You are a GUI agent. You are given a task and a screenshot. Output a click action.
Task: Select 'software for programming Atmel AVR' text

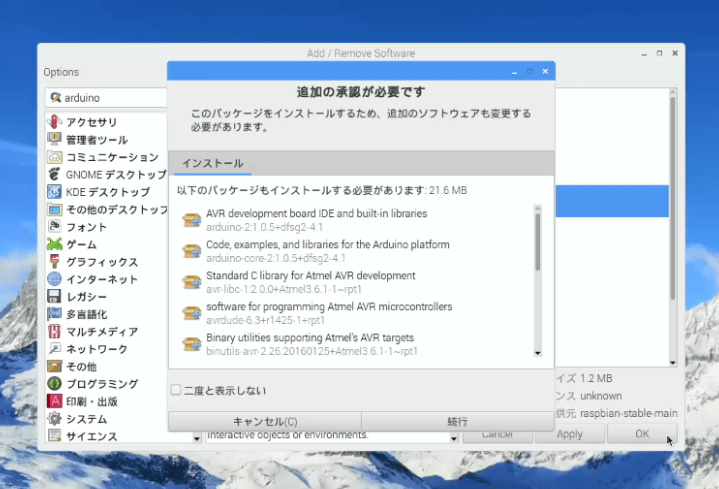(x=329, y=306)
